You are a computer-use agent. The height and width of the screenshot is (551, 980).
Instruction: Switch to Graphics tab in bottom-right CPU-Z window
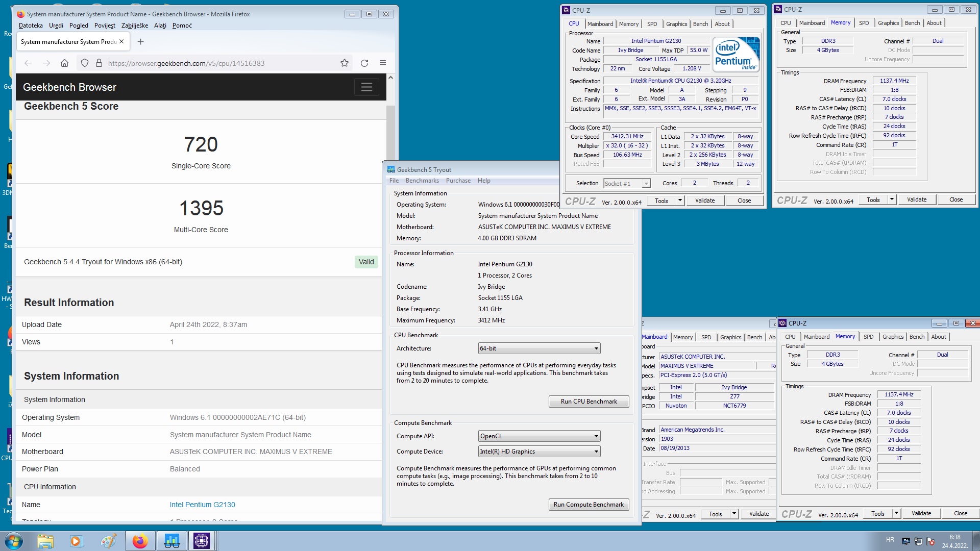click(x=893, y=337)
